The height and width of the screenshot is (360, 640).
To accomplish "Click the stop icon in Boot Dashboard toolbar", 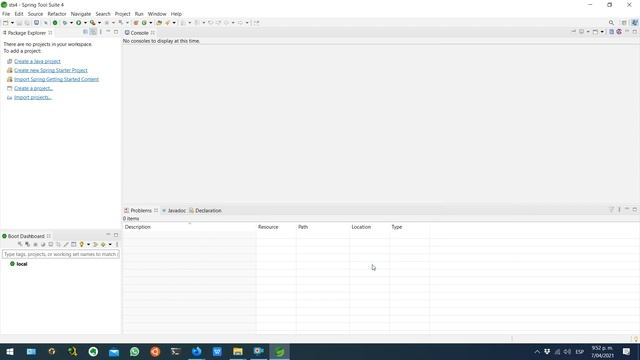I will click(x=35, y=244).
